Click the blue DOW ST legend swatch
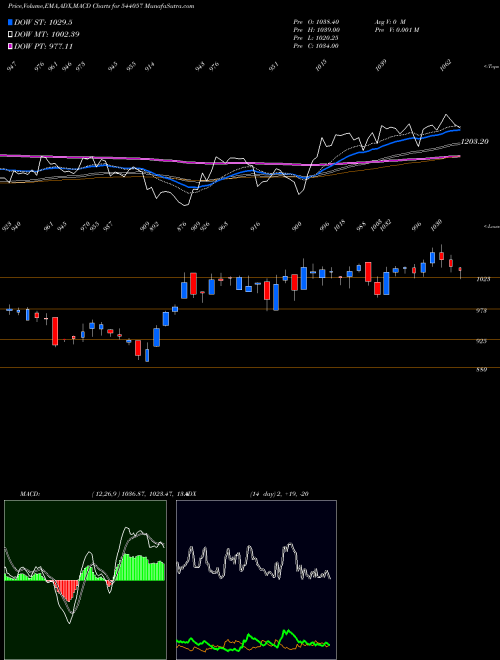The width and height of the screenshot is (500, 660). [11, 22]
